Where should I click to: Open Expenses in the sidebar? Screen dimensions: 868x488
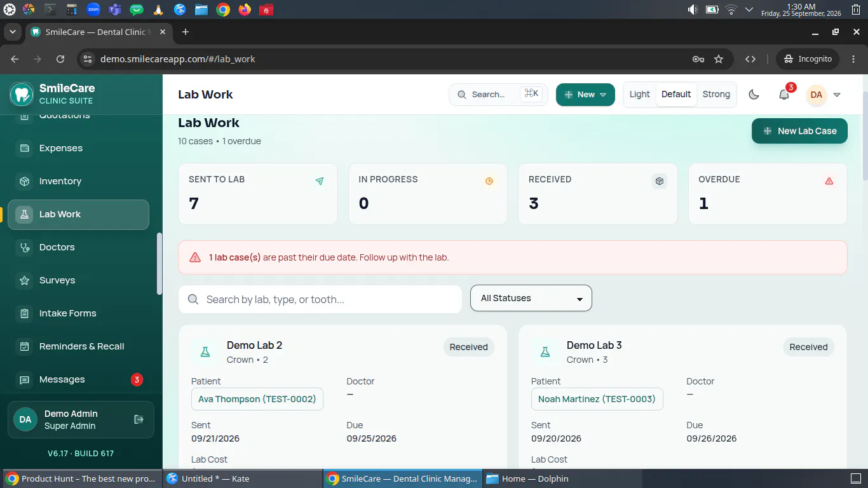(79, 148)
